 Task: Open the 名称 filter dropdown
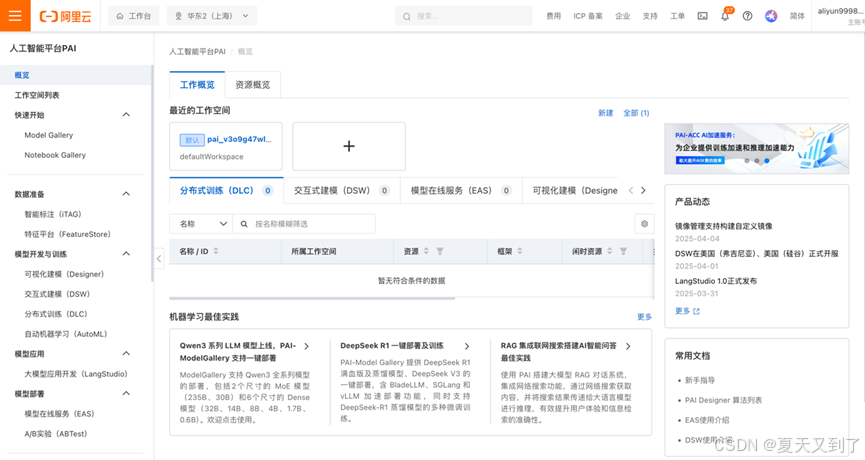pyautogui.click(x=201, y=224)
